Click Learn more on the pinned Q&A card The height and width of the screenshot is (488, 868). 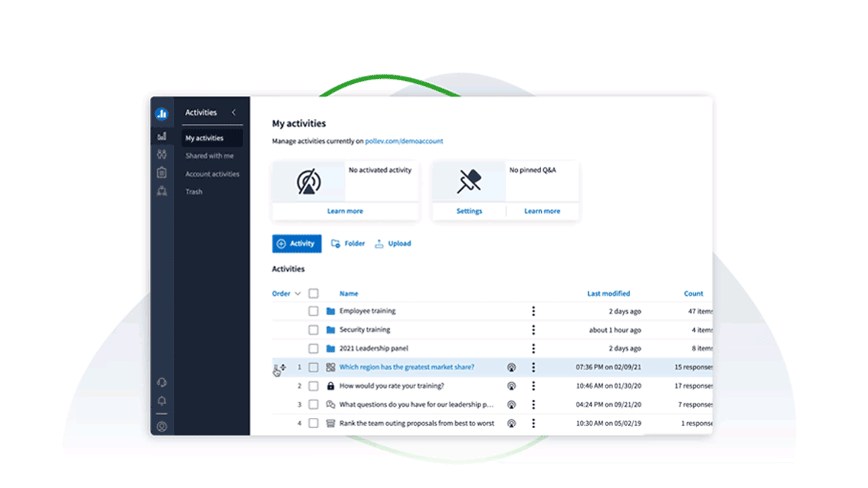[542, 211]
